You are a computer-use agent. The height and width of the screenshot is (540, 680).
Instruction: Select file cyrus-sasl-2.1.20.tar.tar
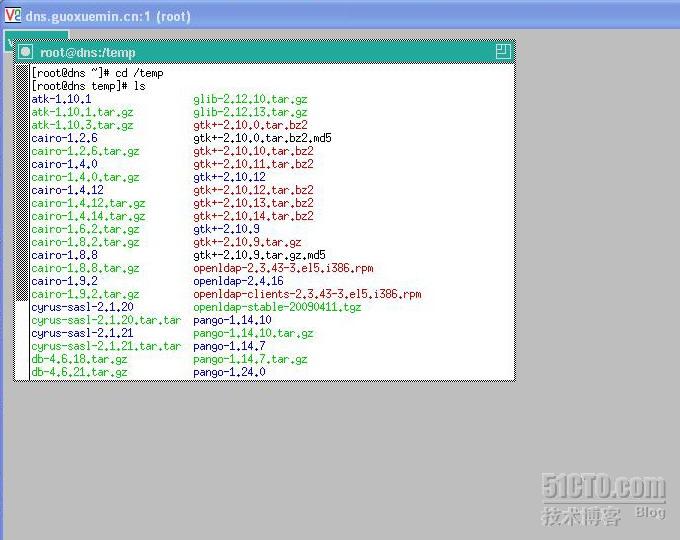click(106, 320)
